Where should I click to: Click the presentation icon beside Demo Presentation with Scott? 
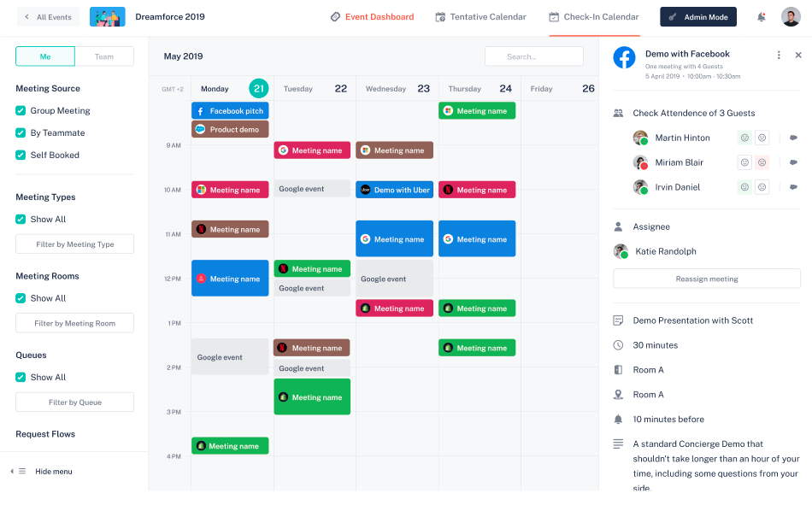tap(618, 320)
